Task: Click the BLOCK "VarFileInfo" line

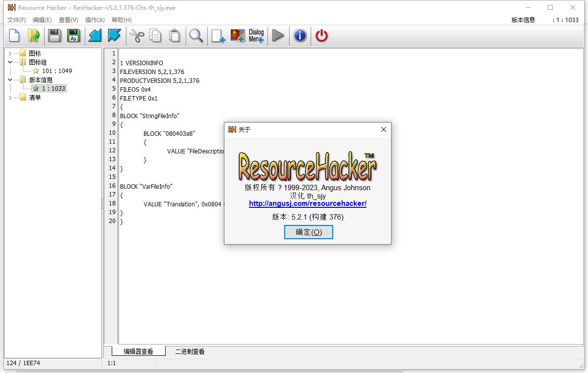Action: (146, 187)
